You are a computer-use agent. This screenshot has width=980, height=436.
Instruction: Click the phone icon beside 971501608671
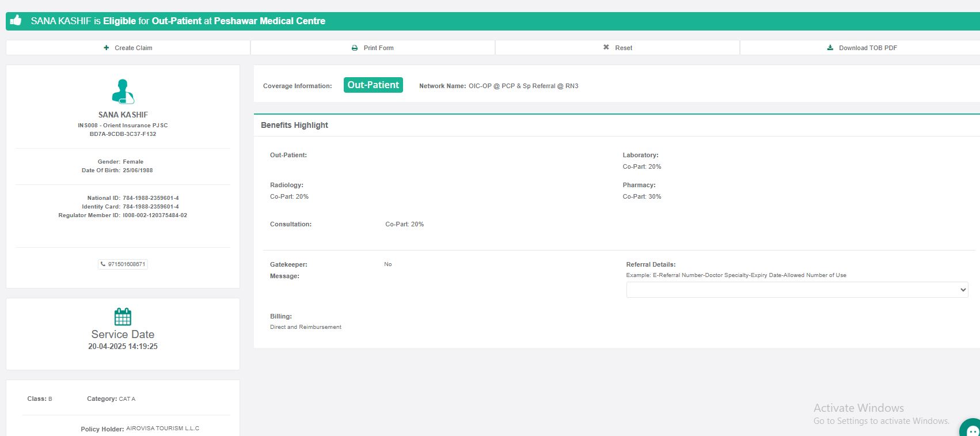(x=103, y=264)
